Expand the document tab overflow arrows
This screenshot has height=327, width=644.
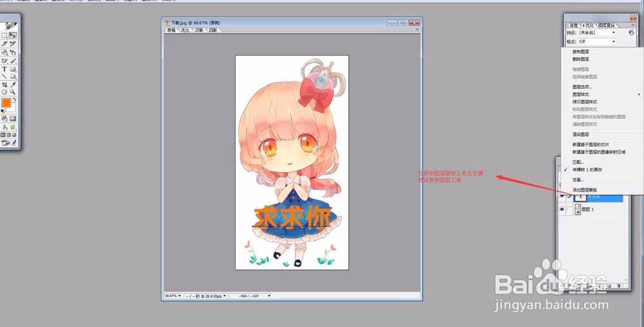(x=417, y=30)
